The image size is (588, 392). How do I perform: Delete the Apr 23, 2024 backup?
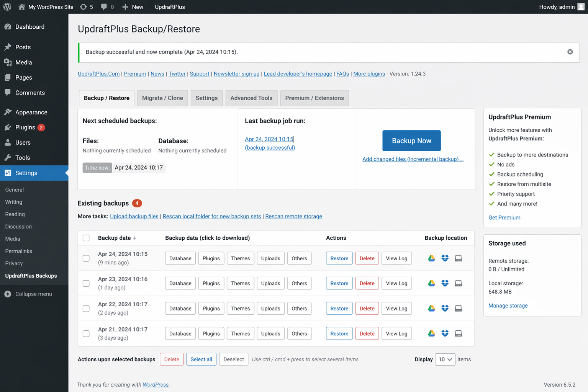[x=367, y=283]
